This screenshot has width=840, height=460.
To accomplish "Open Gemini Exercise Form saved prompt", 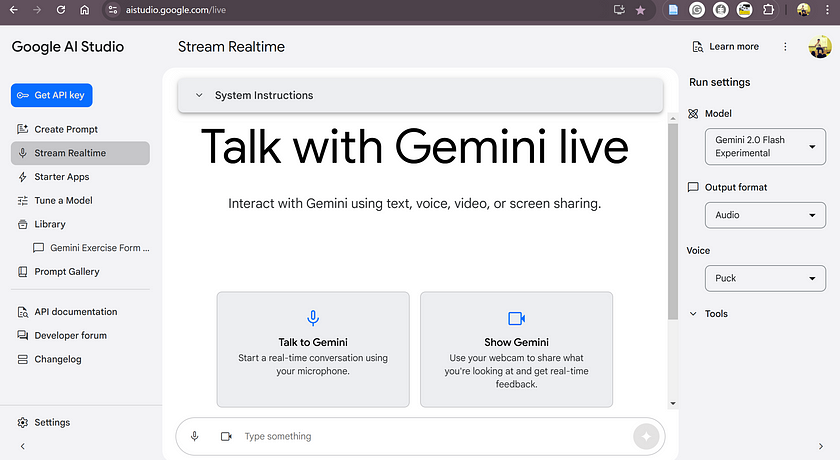I will click(x=91, y=248).
